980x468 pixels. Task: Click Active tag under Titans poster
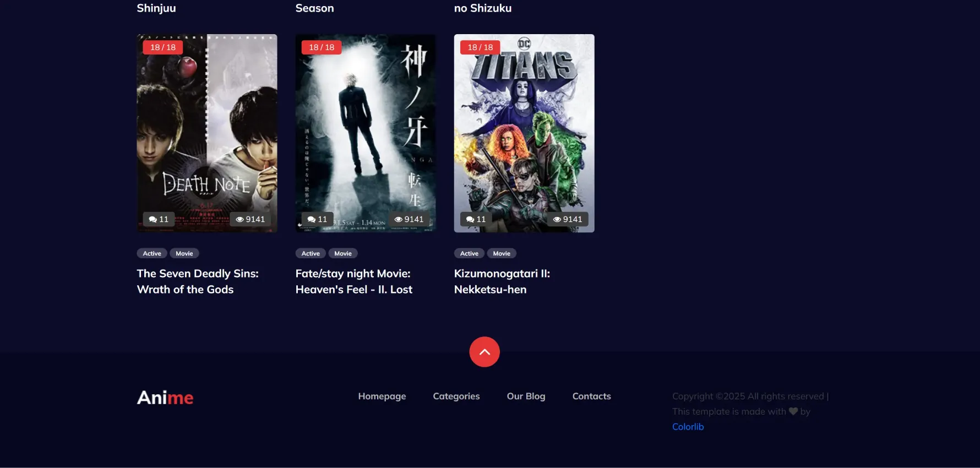[x=469, y=253]
